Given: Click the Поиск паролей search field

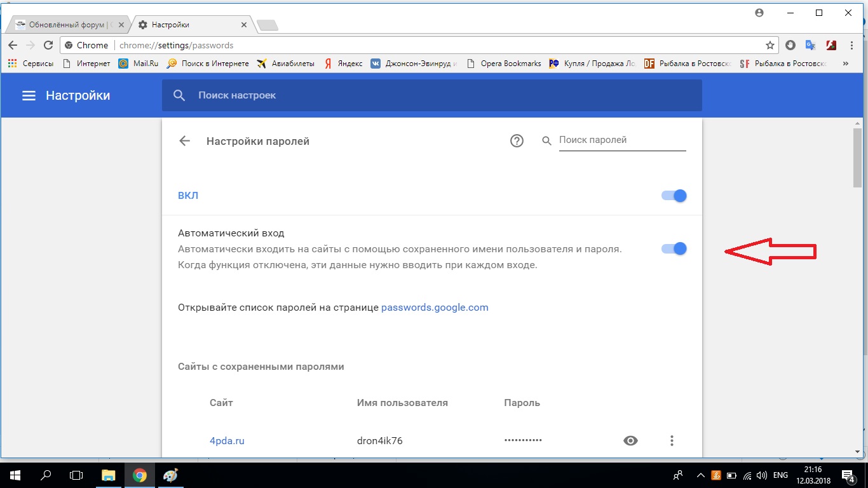Looking at the screenshot, I should click(621, 140).
